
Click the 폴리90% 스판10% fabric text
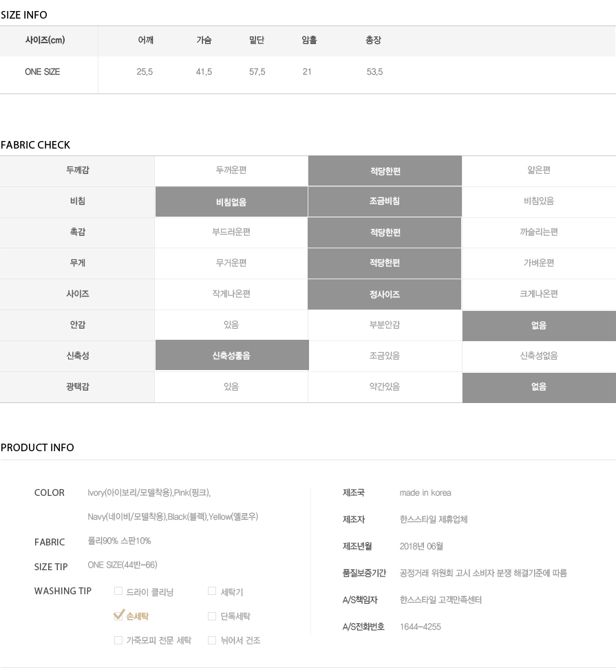click(119, 541)
